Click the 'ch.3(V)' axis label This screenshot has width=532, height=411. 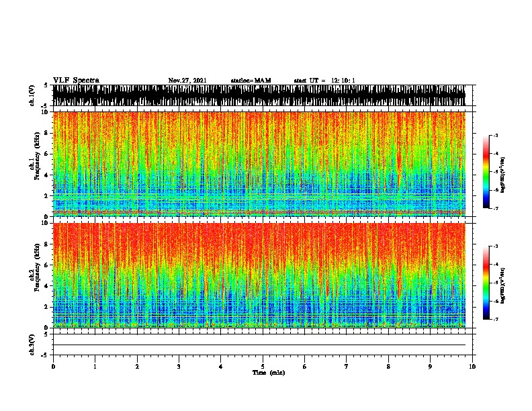click(x=32, y=345)
